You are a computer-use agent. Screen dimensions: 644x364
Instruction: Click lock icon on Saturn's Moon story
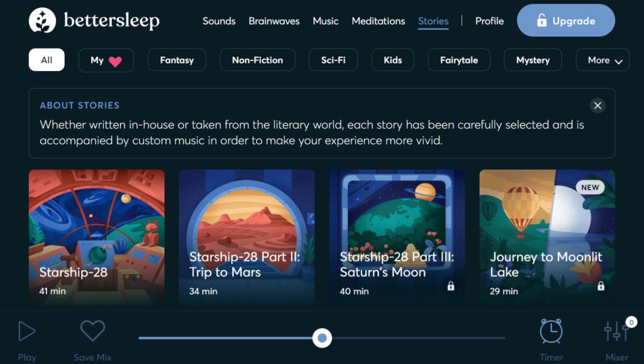point(450,286)
